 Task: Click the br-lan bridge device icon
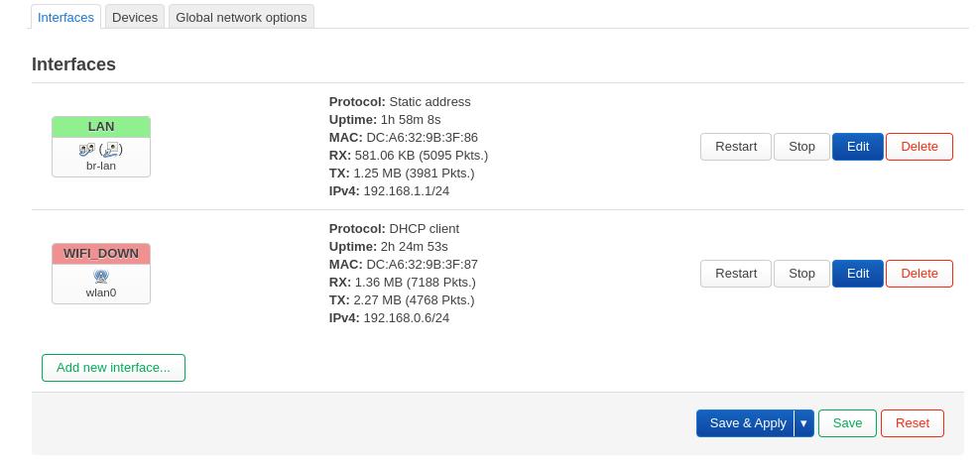[86, 150]
